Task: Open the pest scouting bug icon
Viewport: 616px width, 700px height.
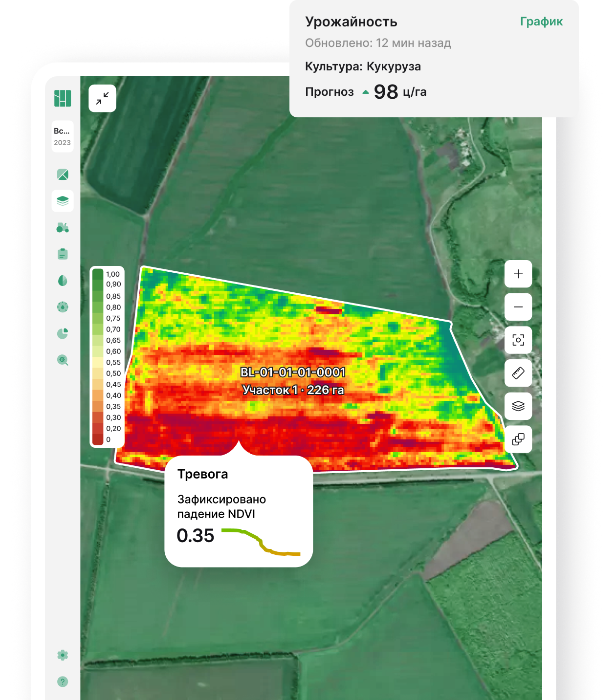Action: (x=63, y=360)
